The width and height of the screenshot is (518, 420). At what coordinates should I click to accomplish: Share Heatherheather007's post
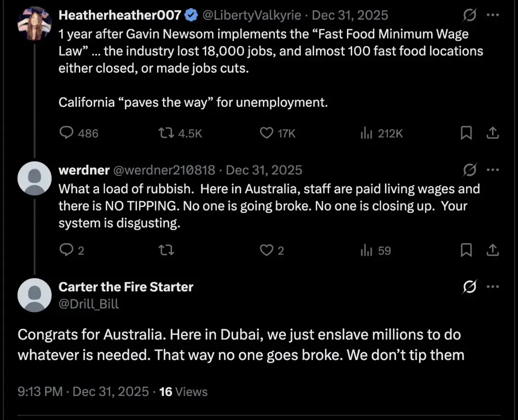click(x=493, y=133)
